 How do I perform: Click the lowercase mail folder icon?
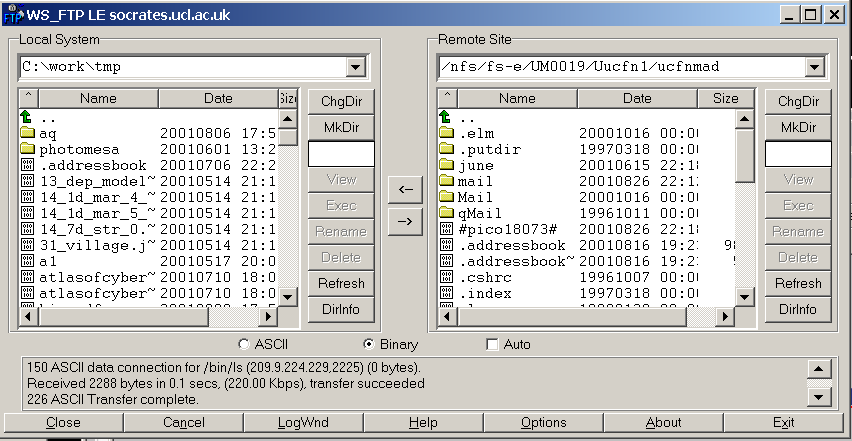446,180
